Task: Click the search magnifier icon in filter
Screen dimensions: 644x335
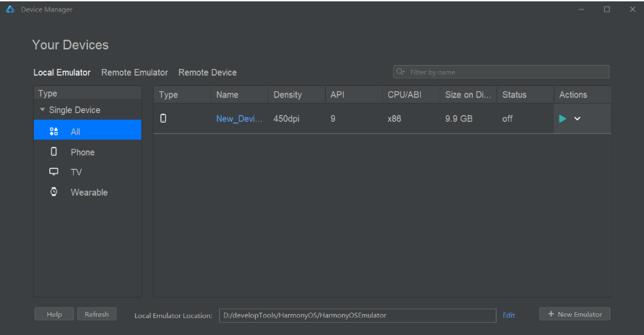Action: click(400, 72)
